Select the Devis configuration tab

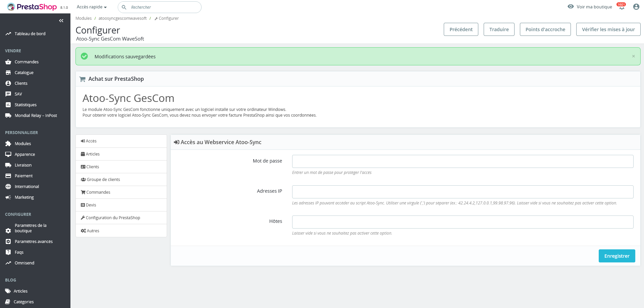tap(121, 205)
